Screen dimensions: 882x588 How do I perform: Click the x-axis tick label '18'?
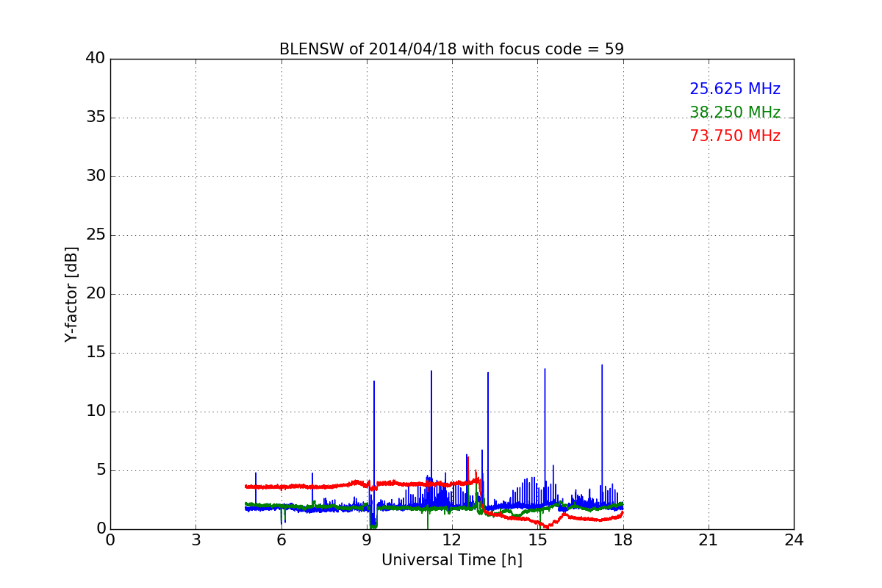623,540
